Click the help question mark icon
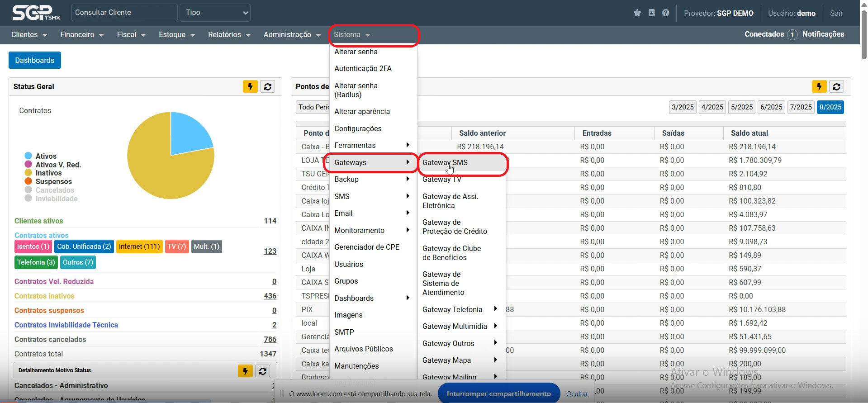The image size is (868, 403). tap(665, 13)
